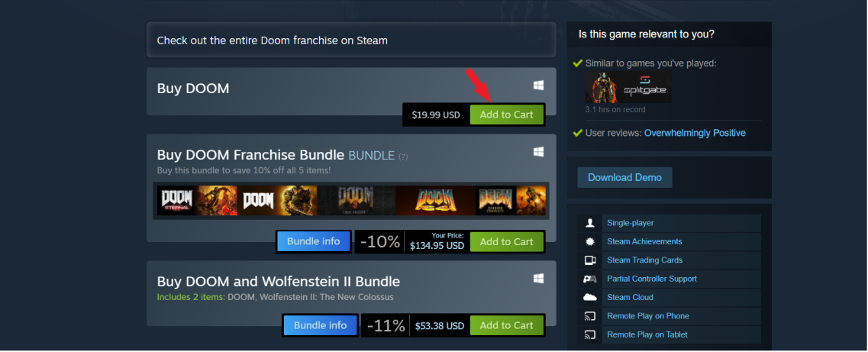
Task: Click the Windows icon in Buy DOOM box
Action: (x=538, y=86)
